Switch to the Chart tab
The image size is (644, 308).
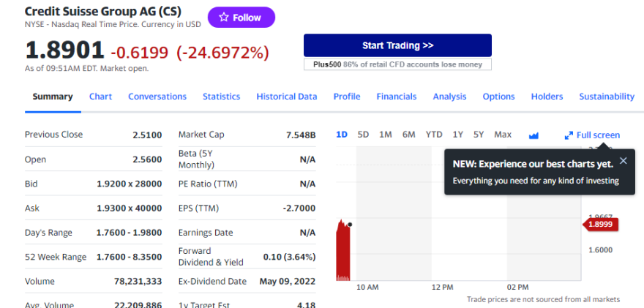(x=100, y=97)
